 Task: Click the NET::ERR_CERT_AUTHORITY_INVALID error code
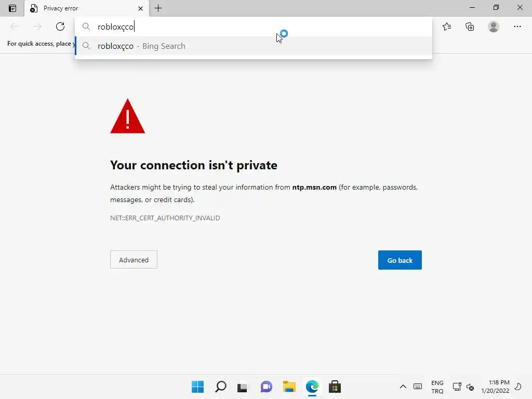(x=165, y=218)
